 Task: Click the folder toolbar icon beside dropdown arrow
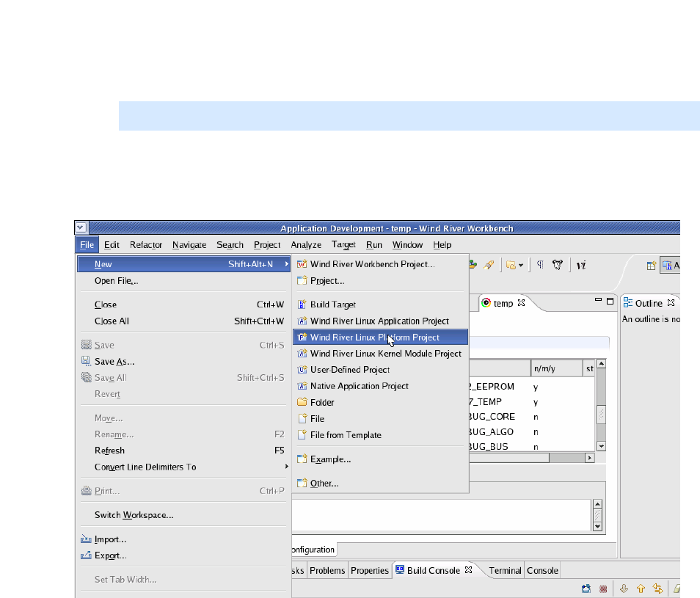click(511, 265)
